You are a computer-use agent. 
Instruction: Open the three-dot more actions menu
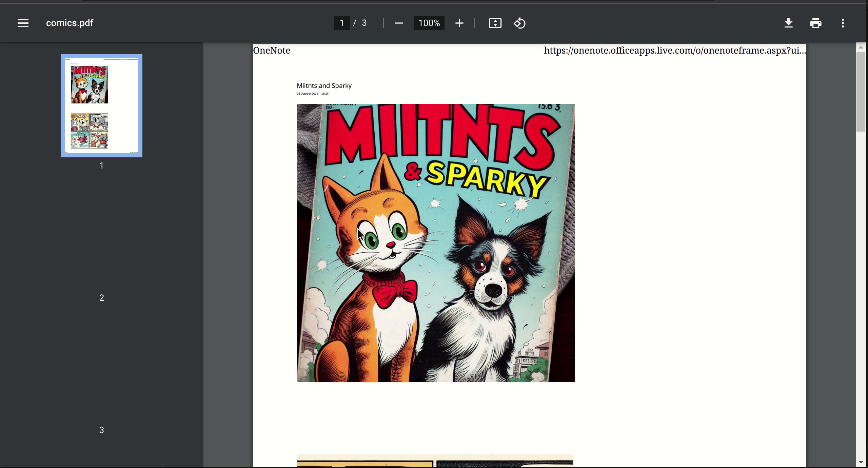pos(843,23)
